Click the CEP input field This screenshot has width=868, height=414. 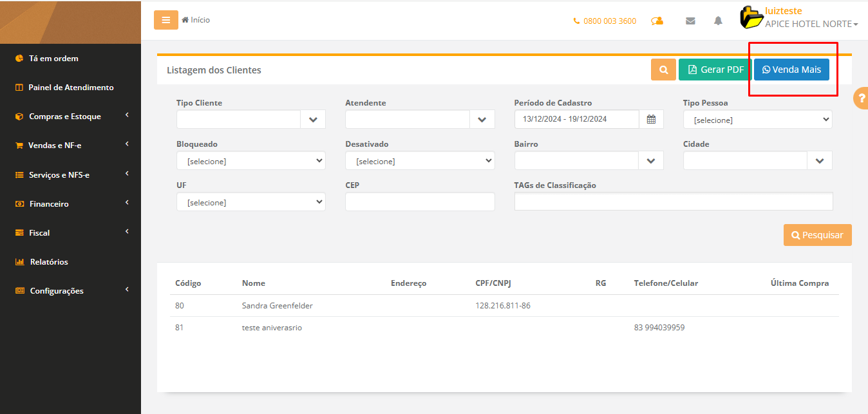(420, 202)
